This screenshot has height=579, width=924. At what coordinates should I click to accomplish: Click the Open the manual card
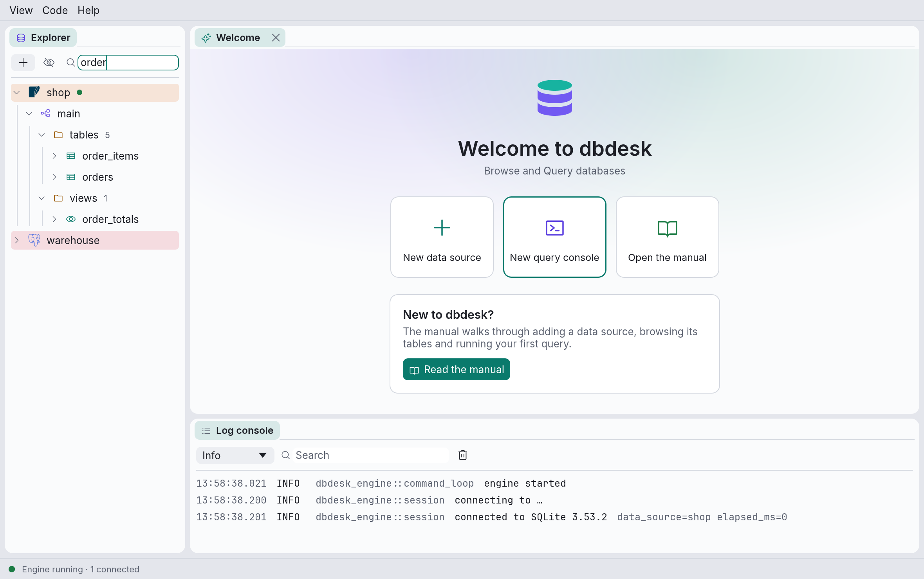click(667, 237)
